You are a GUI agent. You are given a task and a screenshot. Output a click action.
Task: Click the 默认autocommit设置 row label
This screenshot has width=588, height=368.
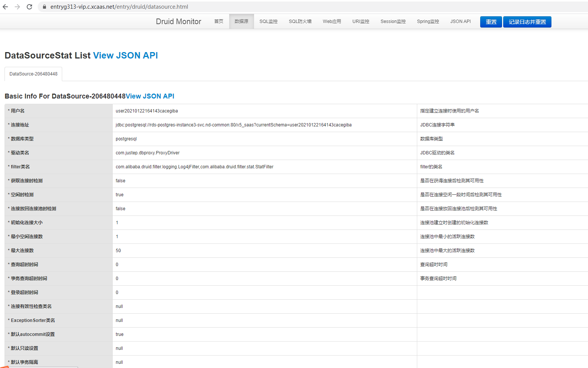pyautogui.click(x=32, y=334)
